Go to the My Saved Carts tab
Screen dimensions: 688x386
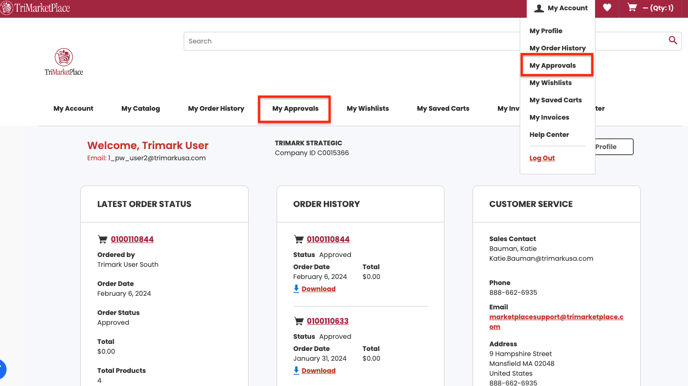click(443, 108)
